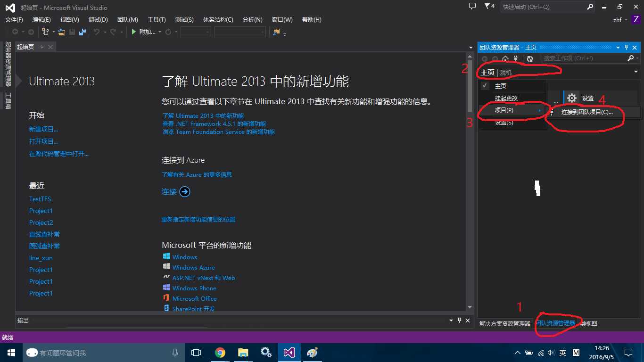Viewport: 644px width, 362px height.
Task: Open the 工具(T) menu
Action: (x=157, y=20)
